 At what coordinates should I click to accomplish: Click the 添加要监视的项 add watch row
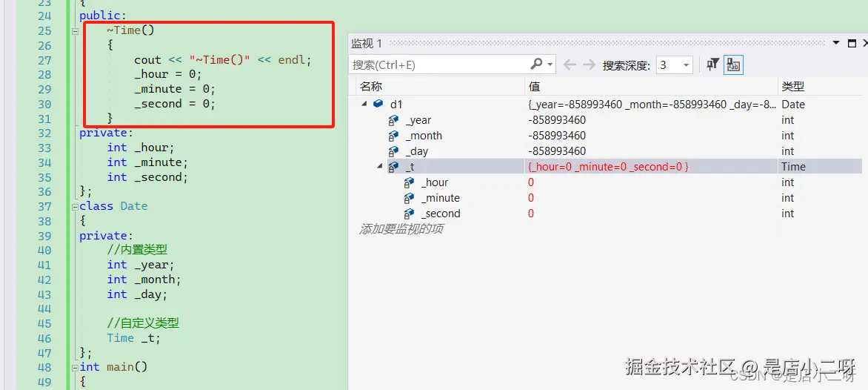point(401,229)
